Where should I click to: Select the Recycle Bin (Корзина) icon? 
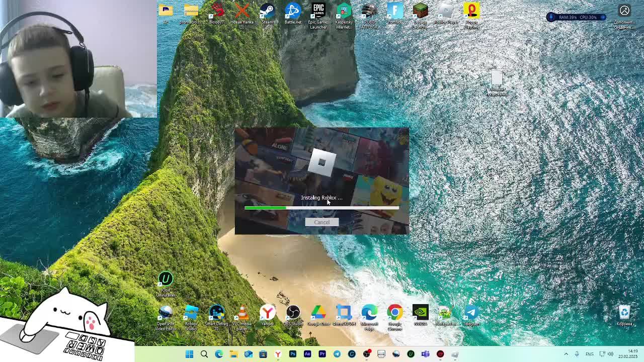[624, 316]
